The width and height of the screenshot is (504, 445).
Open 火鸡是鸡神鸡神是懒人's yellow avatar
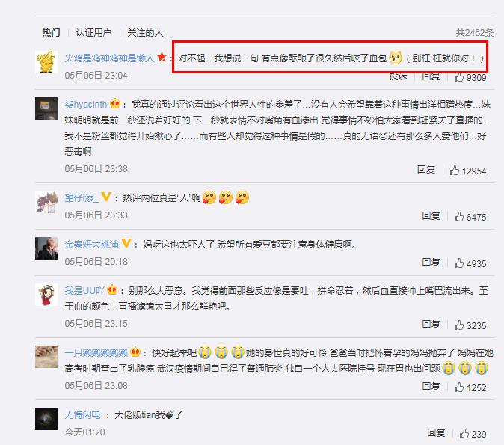[x=46, y=62]
